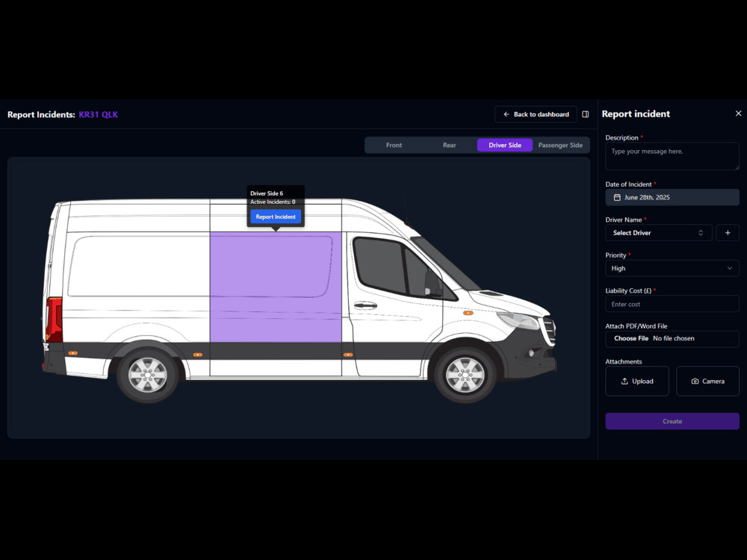747x560 pixels.
Task: Click Choose File for PDF/Word
Action: 631,338
